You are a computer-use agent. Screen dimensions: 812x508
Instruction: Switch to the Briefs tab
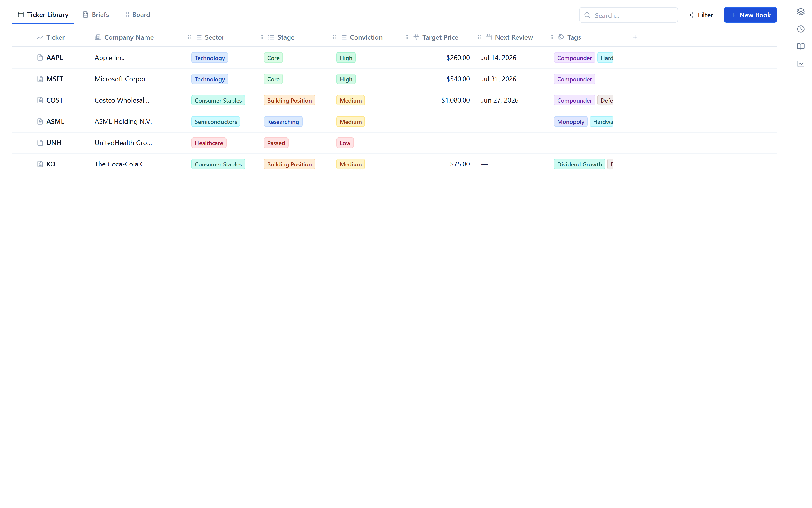[x=96, y=15]
